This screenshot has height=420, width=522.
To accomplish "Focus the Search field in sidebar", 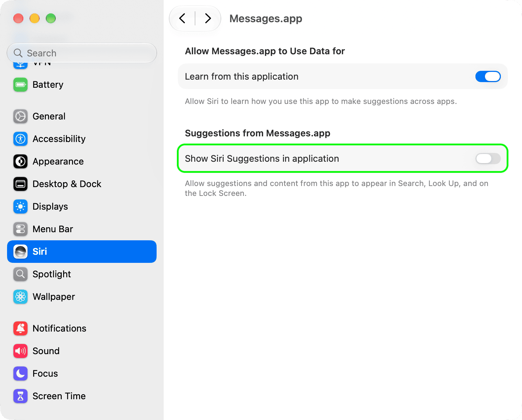I will click(x=82, y=53).
